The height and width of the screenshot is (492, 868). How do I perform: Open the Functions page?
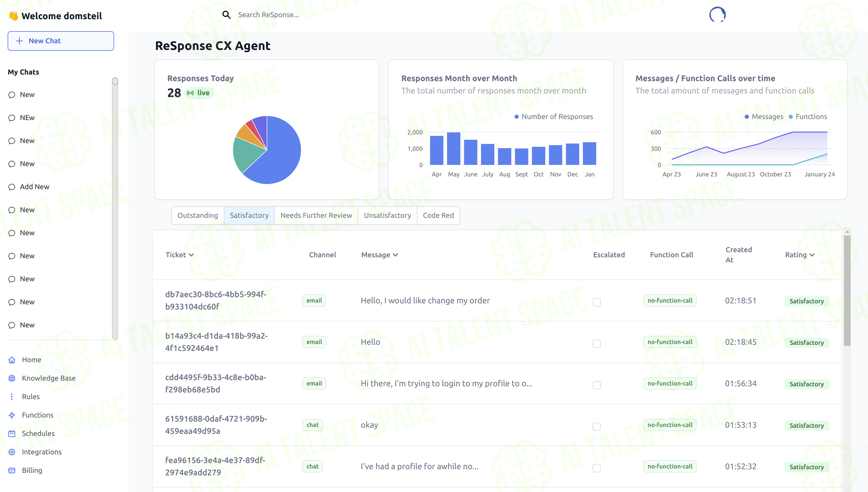(38, 415)
